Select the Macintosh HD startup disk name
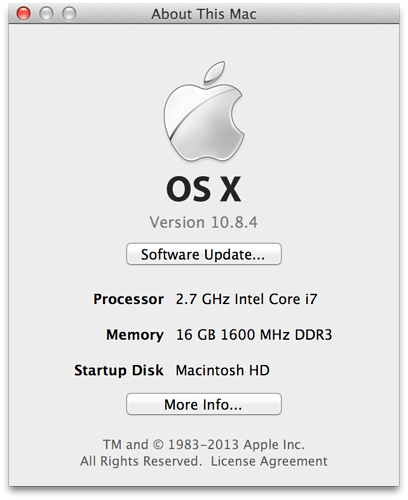The height and width of the screenshot is (500, 408). pyautogui.click(x=223, y=370)
